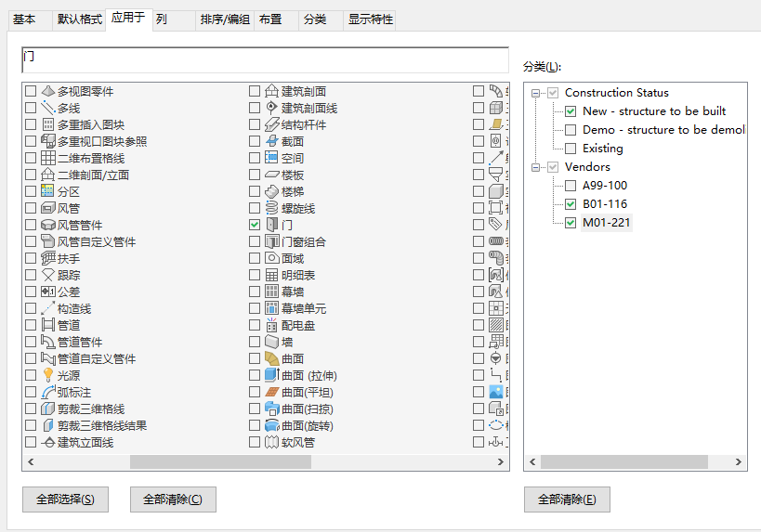Open the 分类 classification tab

coord(321,19)
